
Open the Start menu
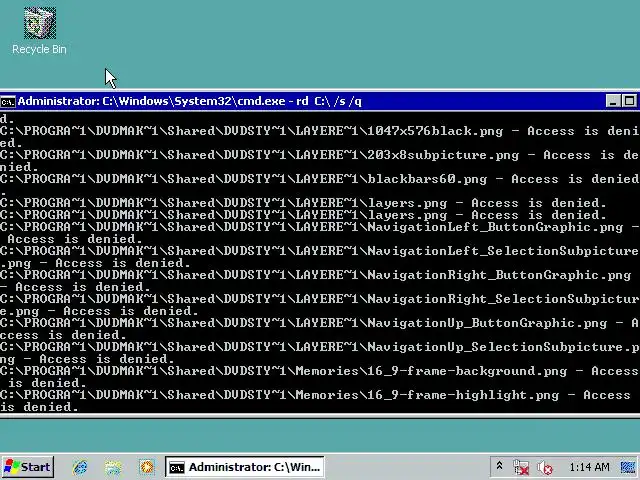[x=28, y=467]
